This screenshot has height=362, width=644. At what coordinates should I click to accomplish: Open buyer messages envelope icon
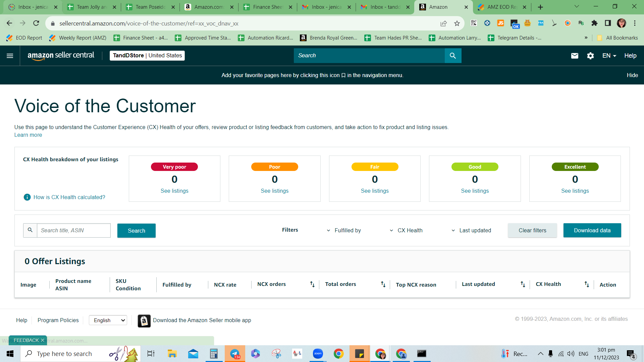[x=575, y=56]
